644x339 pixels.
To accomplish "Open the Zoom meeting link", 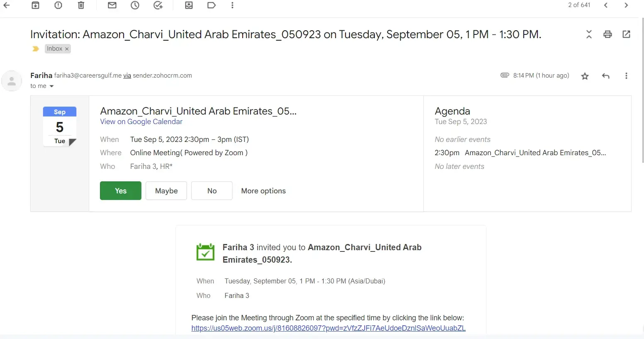I will point(328,328).
